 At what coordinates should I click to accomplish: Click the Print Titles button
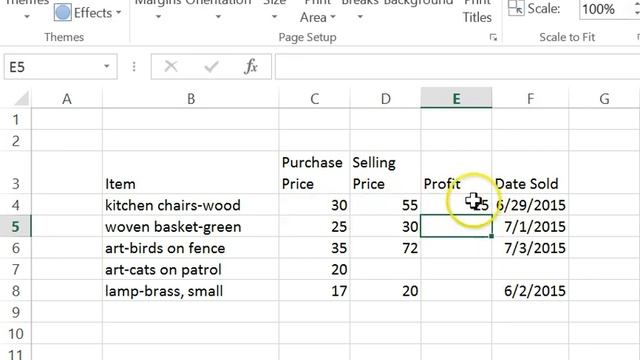(477, 12)
